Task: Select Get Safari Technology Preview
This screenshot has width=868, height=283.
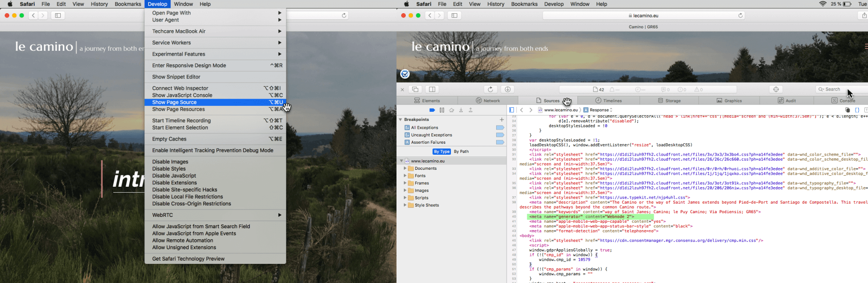Action: pyautogui.click(x=215, y=259)
